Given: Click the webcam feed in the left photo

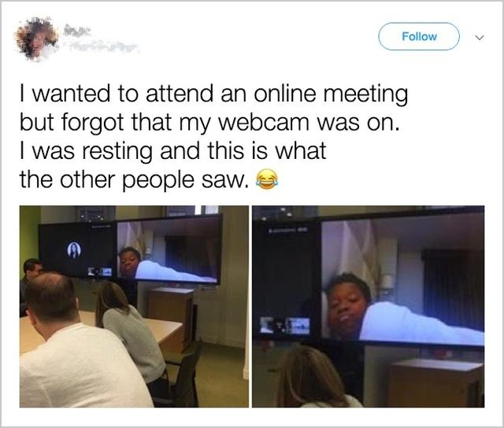Looking at the screenshot, I should 168,250.
